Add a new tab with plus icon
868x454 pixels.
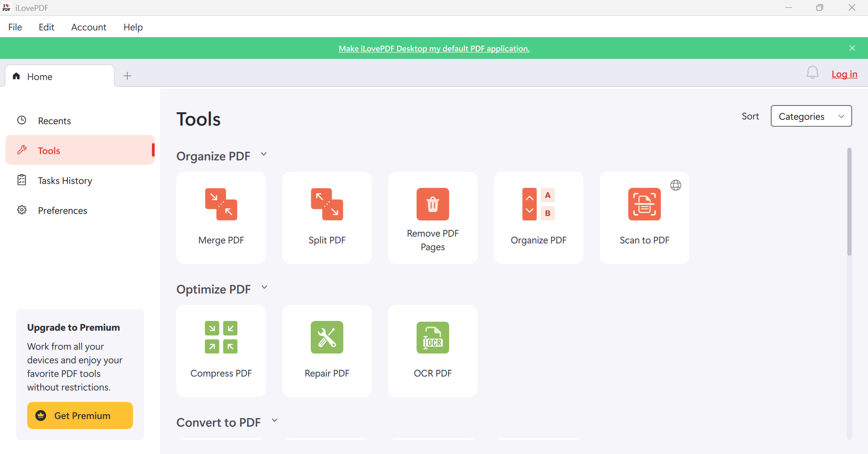pos(128,76)
